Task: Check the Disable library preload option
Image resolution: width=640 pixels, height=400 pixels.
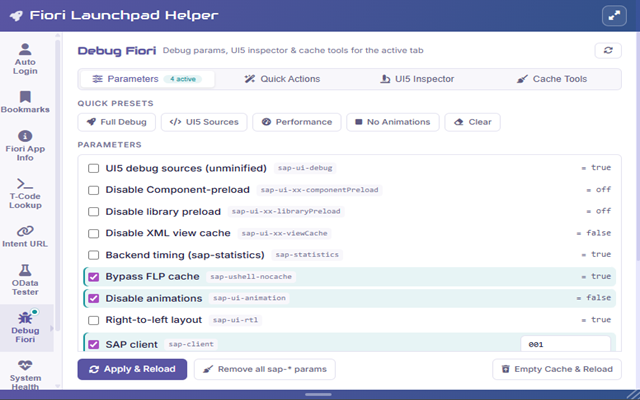Action: pos(93,212)
